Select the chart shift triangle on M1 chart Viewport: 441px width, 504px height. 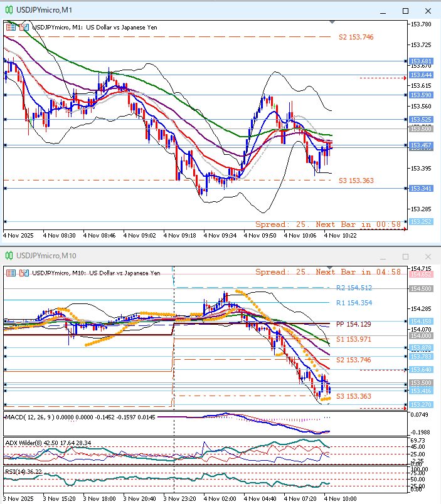[333, 22]
